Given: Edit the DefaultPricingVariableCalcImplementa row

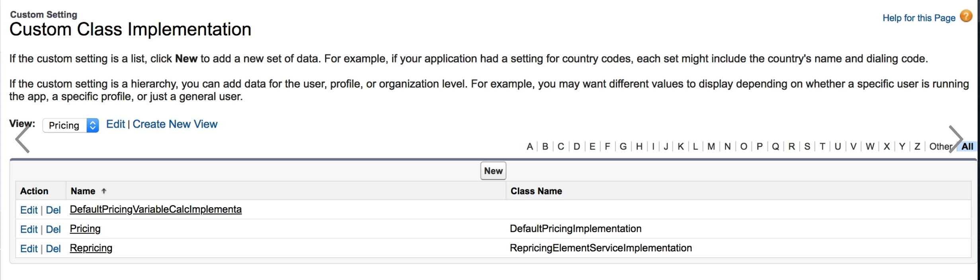Looking at the screenshot, I should coord(29,210).
